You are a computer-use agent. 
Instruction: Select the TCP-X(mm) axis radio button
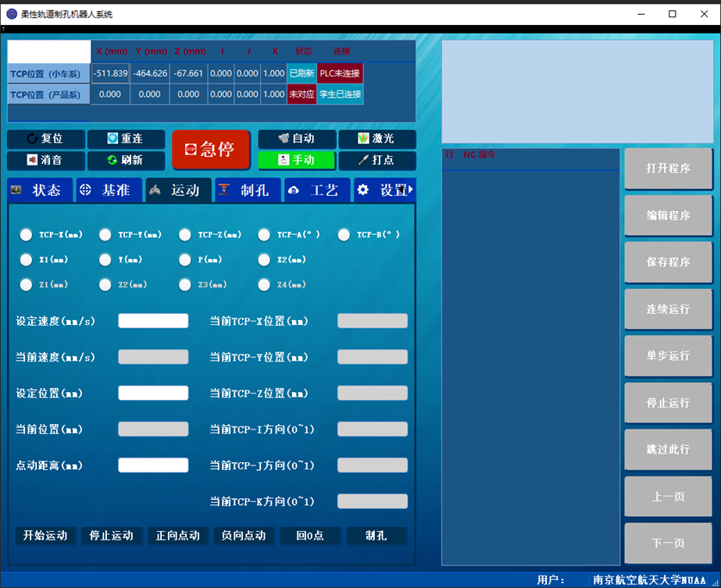point(26,234)
